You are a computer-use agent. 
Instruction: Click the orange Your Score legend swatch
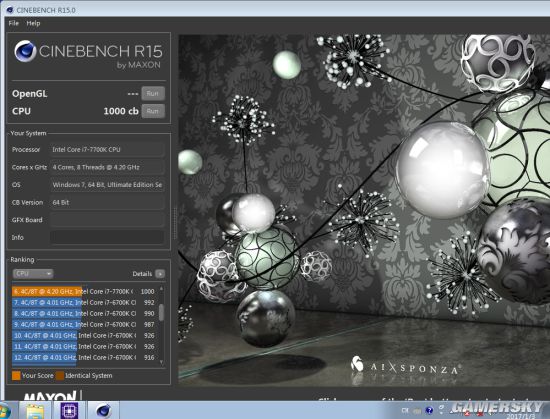[16, 376]
